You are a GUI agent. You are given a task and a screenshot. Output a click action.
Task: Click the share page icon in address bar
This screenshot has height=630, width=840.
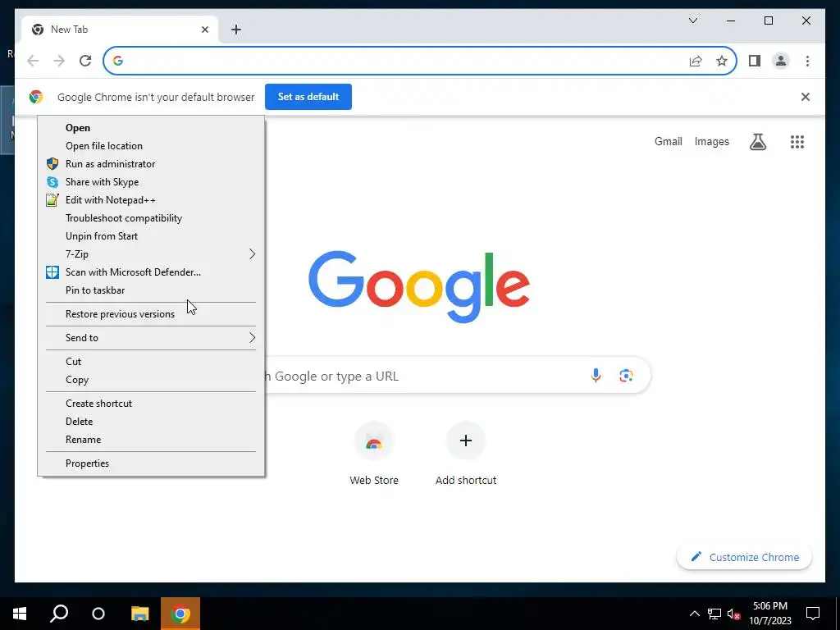tap(696, 61)
